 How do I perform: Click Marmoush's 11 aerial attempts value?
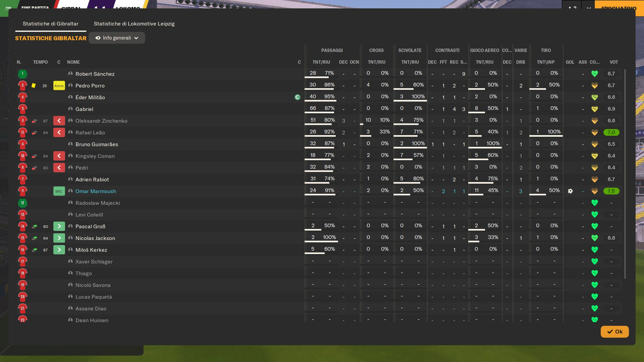476,191
